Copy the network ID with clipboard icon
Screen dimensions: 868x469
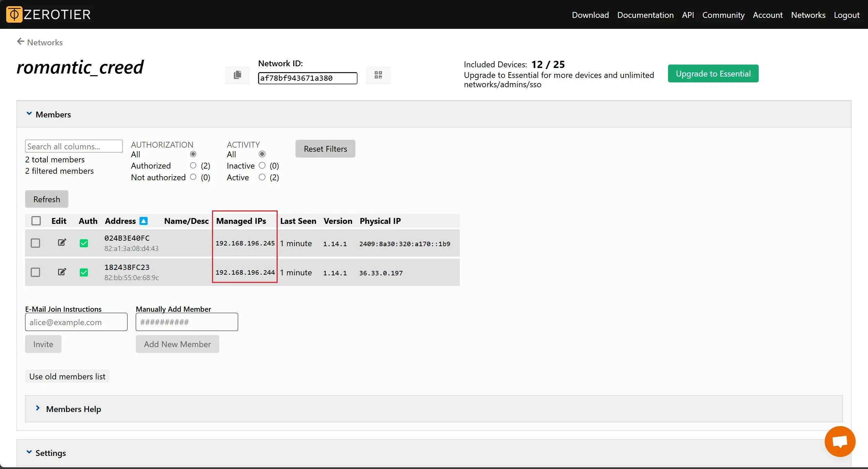(237, 75)
